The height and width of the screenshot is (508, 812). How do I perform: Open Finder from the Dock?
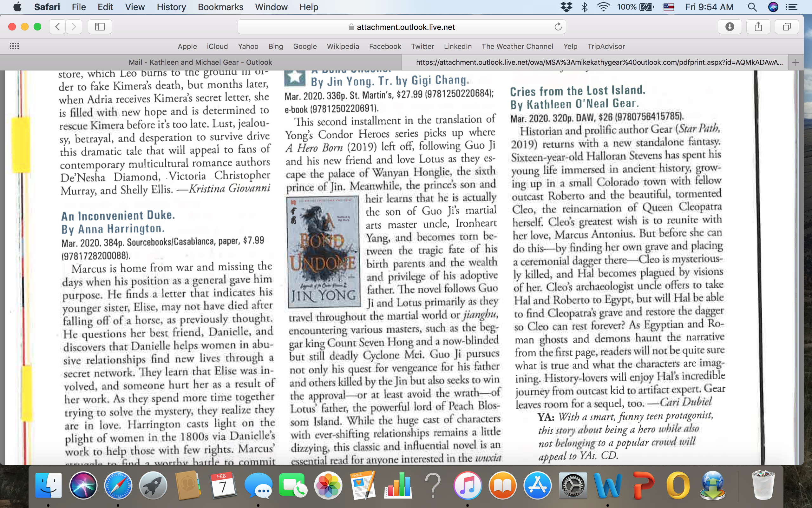click(x=49, y=485)
